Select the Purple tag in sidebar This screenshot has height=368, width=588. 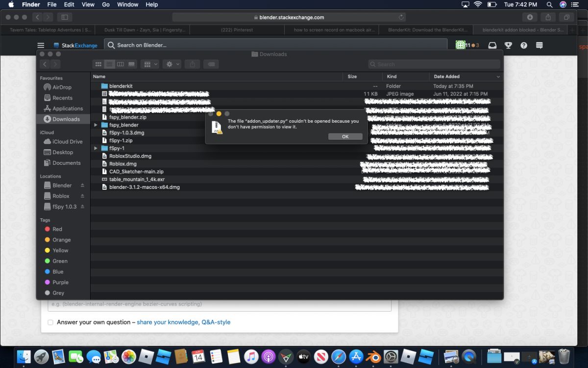pos(56,282)
